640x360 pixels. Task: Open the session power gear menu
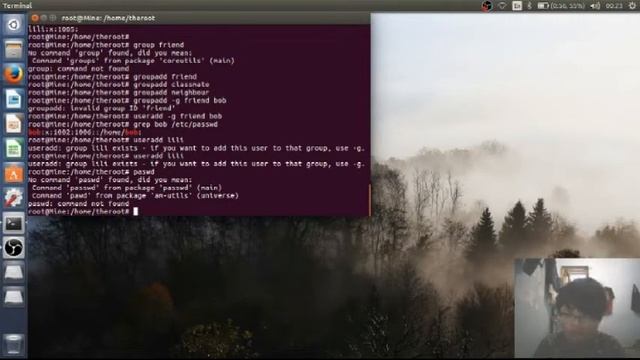click(632, 6)
